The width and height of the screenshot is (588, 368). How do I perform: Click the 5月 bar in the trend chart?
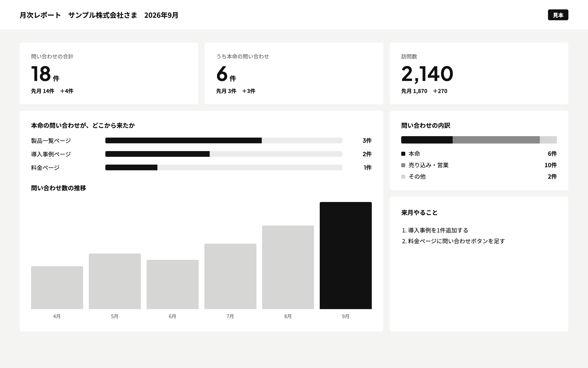[115, 281]
